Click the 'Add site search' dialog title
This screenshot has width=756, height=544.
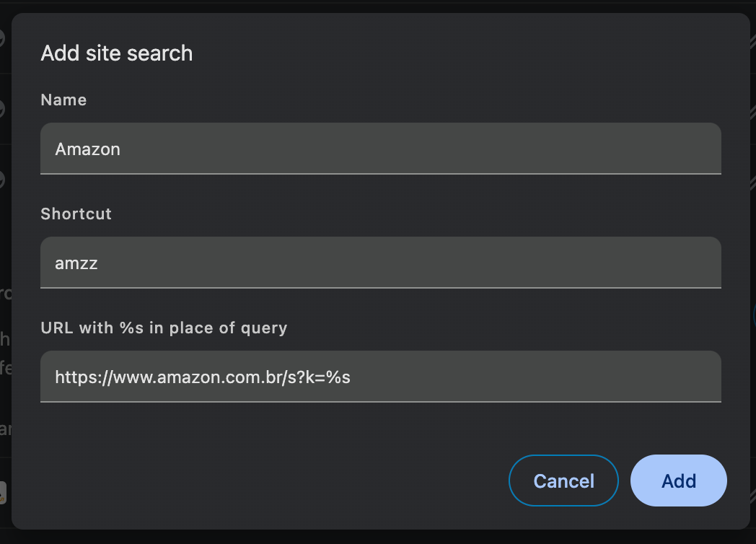[x=117, y=53]
